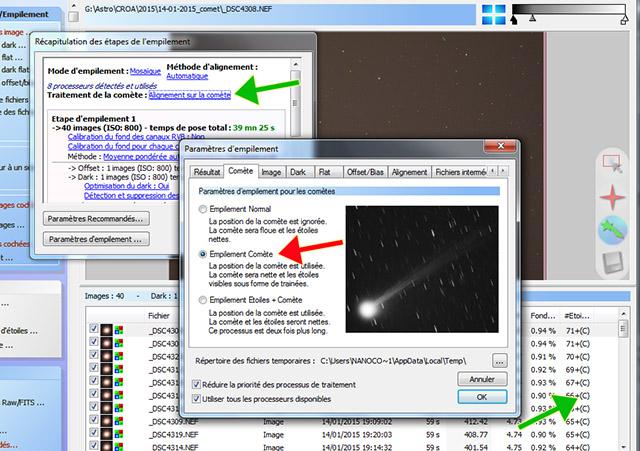Click the four-panel view icon in top toolbar
This screenshot has width=640, height=451.
(494, 14)
